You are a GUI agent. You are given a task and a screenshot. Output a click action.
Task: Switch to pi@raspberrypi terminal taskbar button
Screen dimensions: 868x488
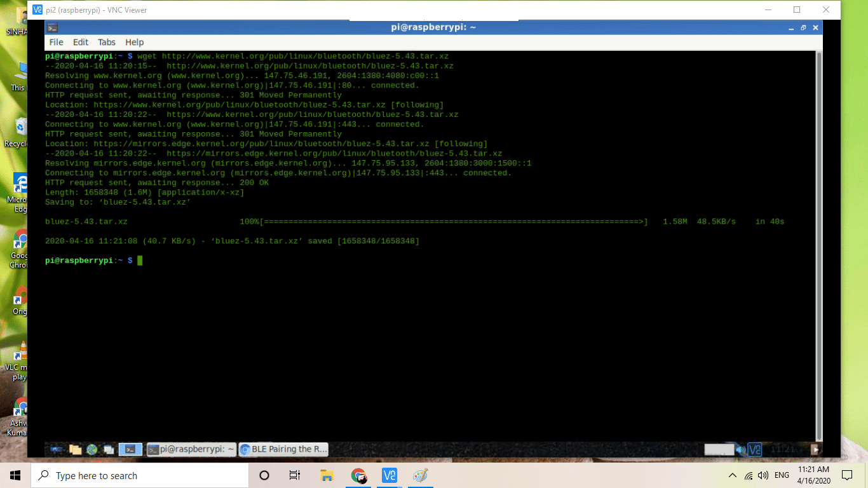click(x=191, y=449)
